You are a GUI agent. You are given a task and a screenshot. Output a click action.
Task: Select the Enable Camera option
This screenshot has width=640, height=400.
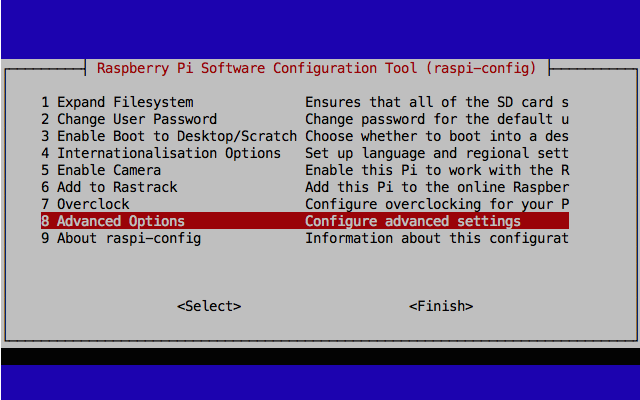[x=101, y=170]
